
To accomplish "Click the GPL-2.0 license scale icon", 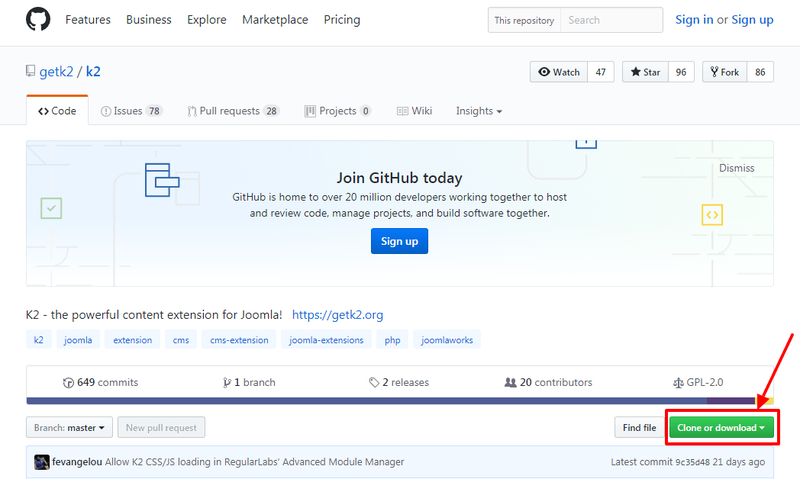I will (678, 383).
